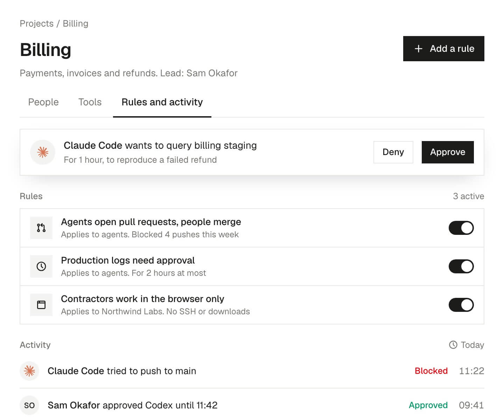
Task: Click the SO avatar for Sam Okafor
Action: click(29, 405)
